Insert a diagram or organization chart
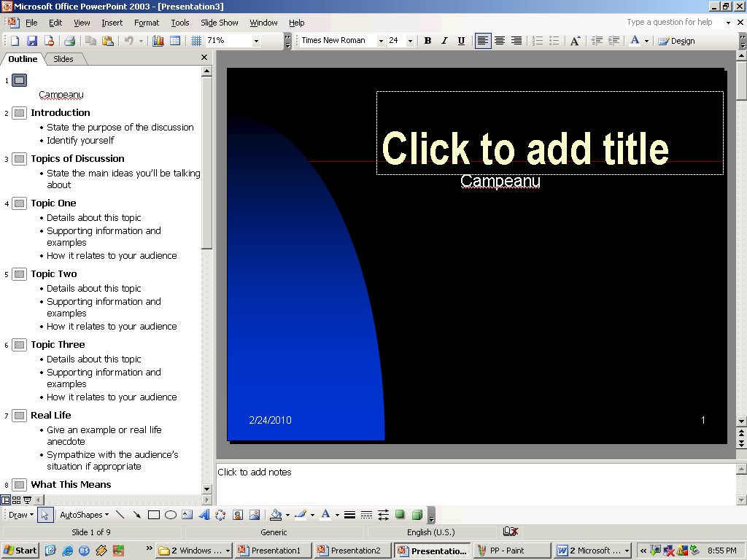The height and width of the screenshot is (560, 747). tap(220, 515)
